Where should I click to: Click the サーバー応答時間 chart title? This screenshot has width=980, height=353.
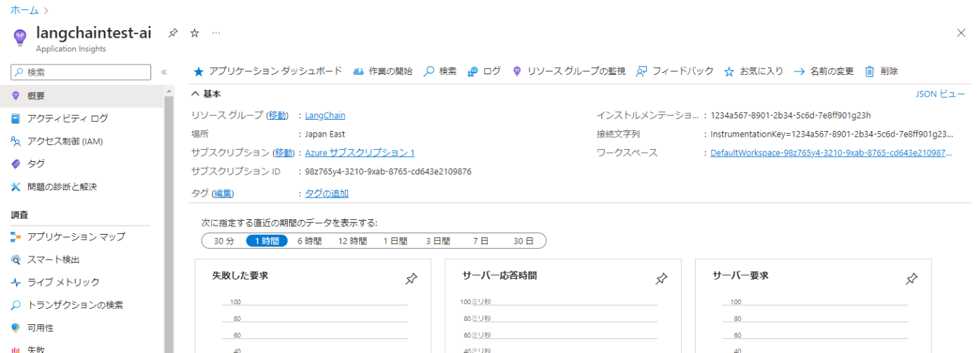coord(500,276)
